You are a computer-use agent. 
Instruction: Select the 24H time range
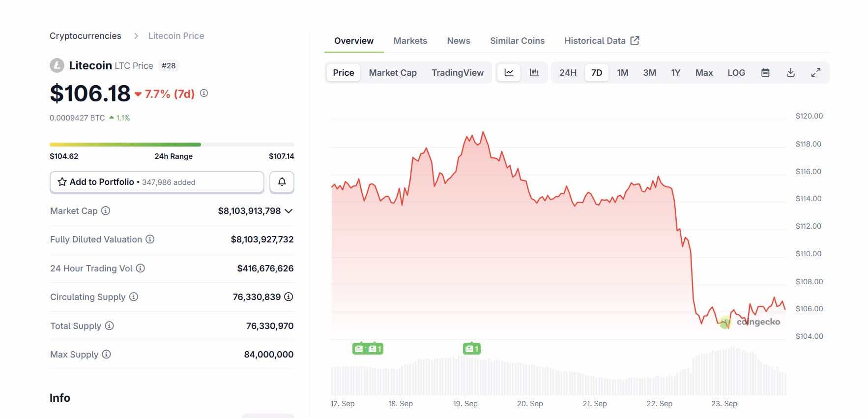568,73
